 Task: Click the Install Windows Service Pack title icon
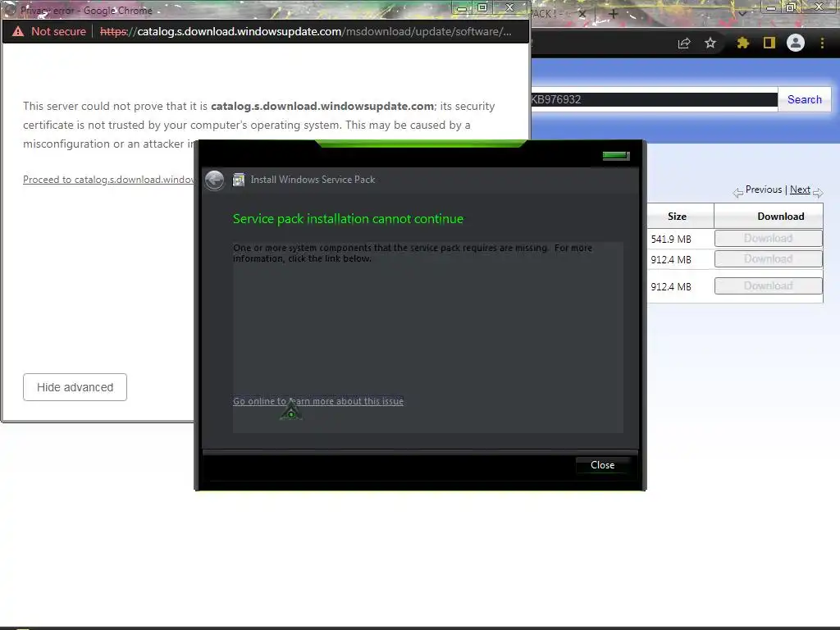pos(239,180)
